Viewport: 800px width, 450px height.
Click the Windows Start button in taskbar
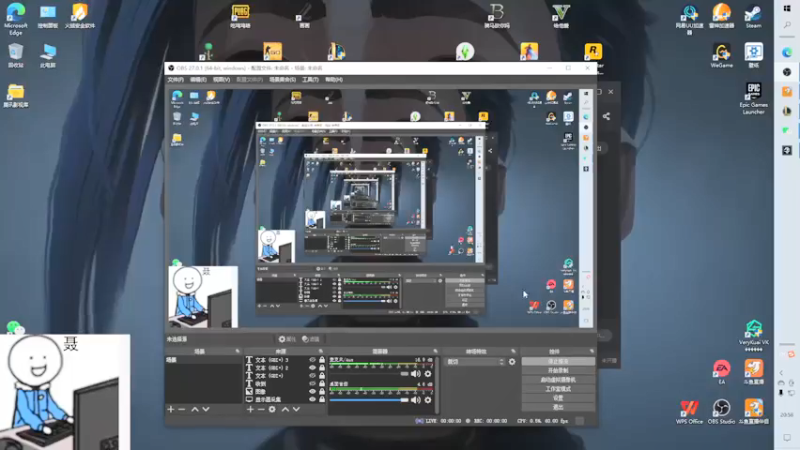787,9
